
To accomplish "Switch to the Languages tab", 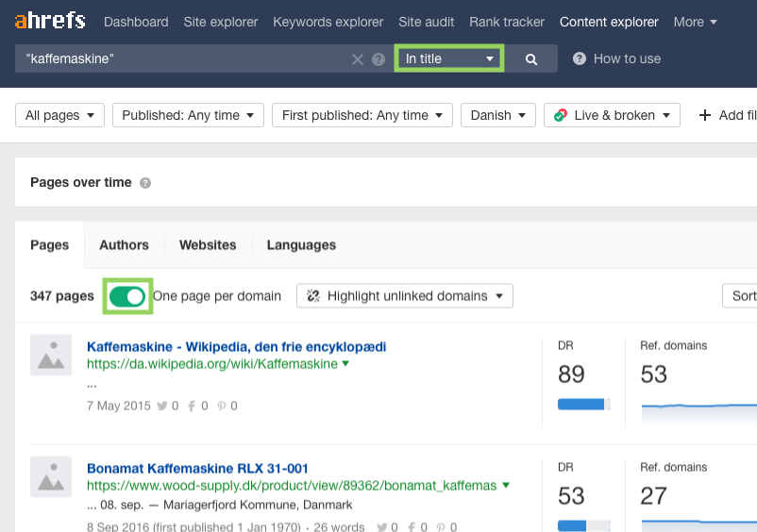I will [x=301, y=245].
